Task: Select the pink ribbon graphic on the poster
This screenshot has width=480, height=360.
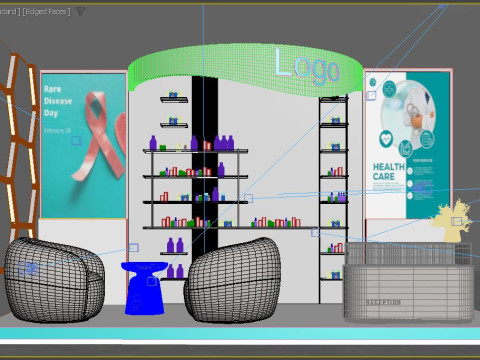Action: tap(98, 135)
